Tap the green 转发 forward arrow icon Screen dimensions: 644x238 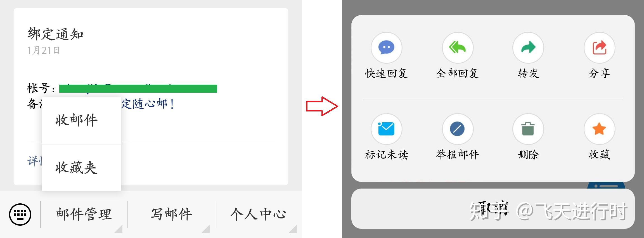pyautogui.click(x=528, y=48)
